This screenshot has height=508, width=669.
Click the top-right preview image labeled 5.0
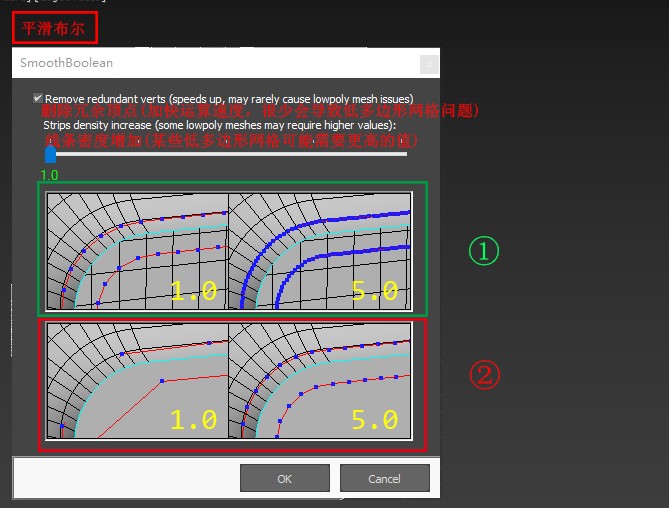(x=320, y=250)
